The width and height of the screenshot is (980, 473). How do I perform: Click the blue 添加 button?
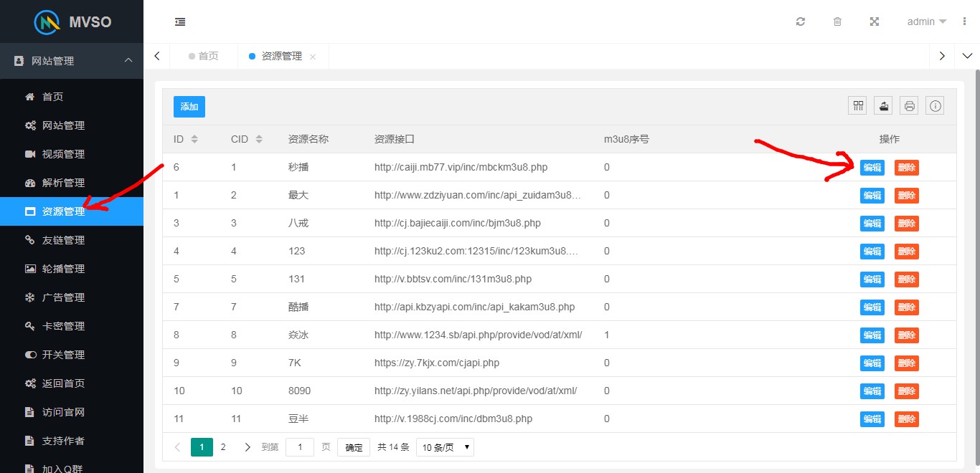click(x=189, y=106)
